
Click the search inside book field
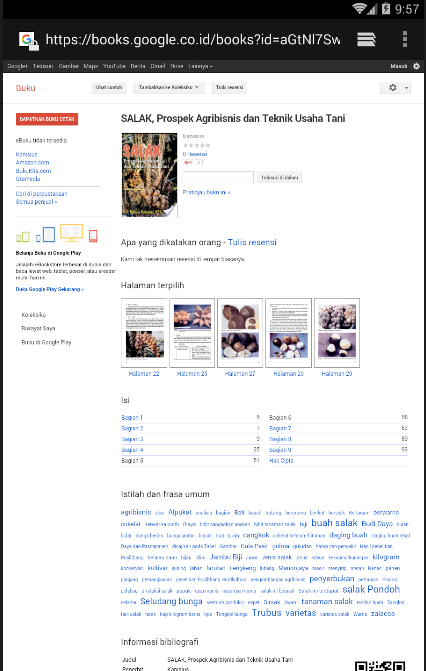pyautogui.click(x=218, y=177)
